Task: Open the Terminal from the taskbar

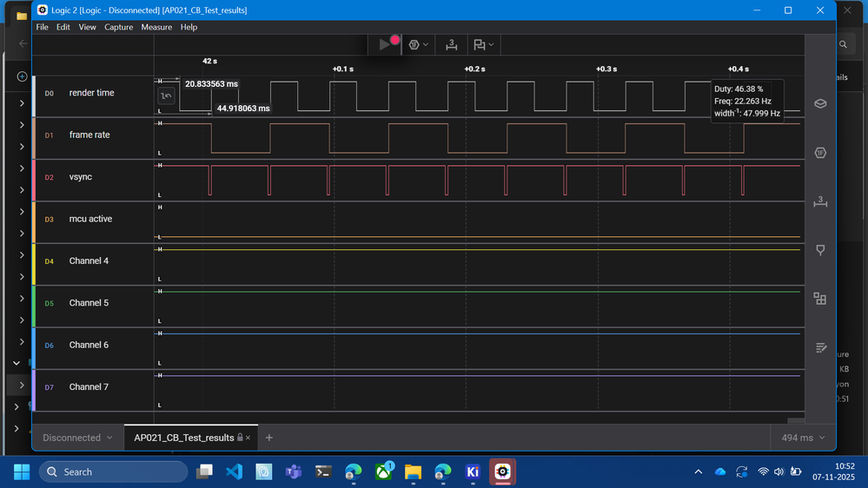Action: (323, 472)
